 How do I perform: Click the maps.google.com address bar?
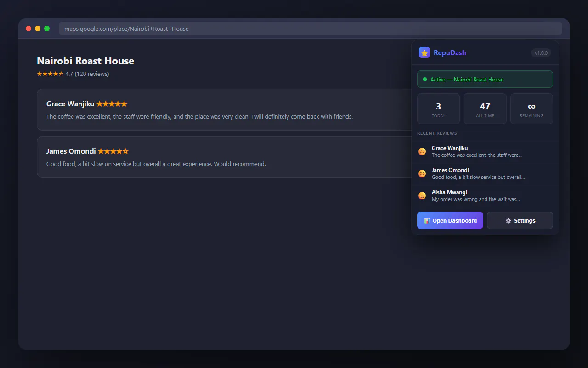[311, 29]
